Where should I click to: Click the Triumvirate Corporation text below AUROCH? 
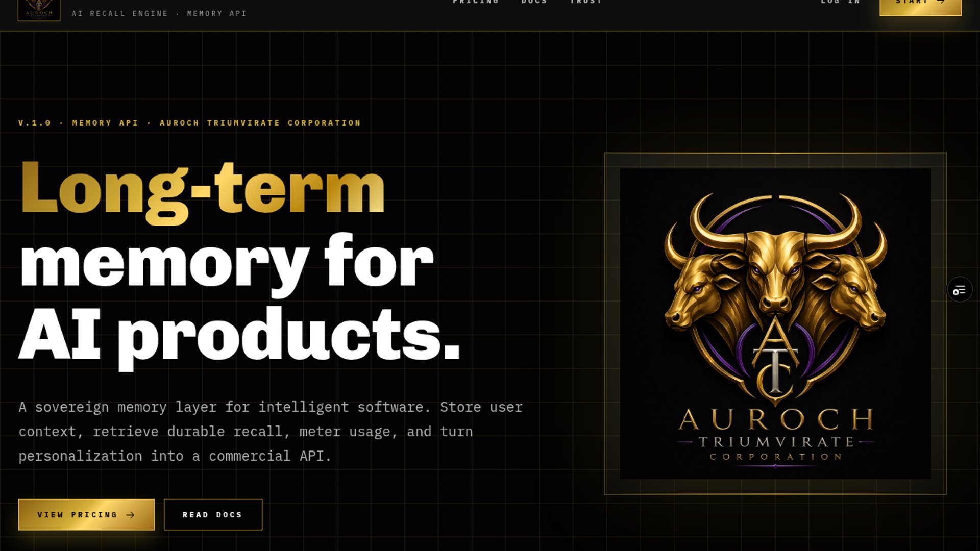pyautogui.click(x=775, y=449)
